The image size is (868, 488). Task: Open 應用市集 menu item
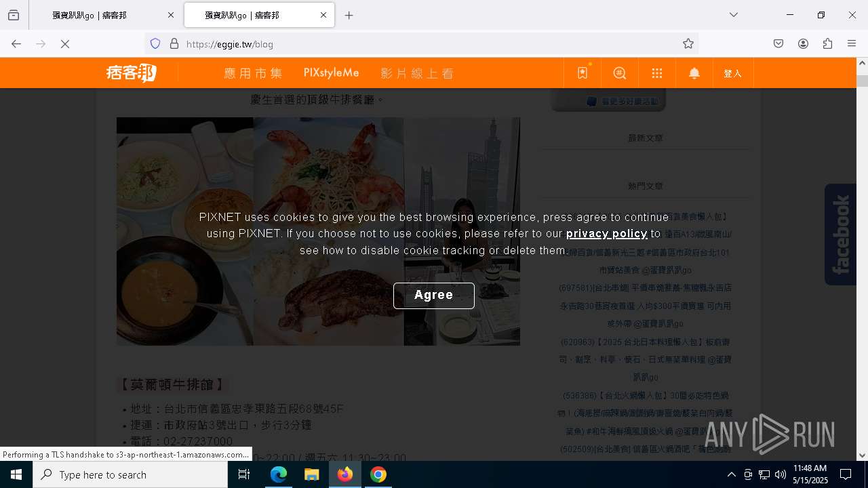(253, 73)
